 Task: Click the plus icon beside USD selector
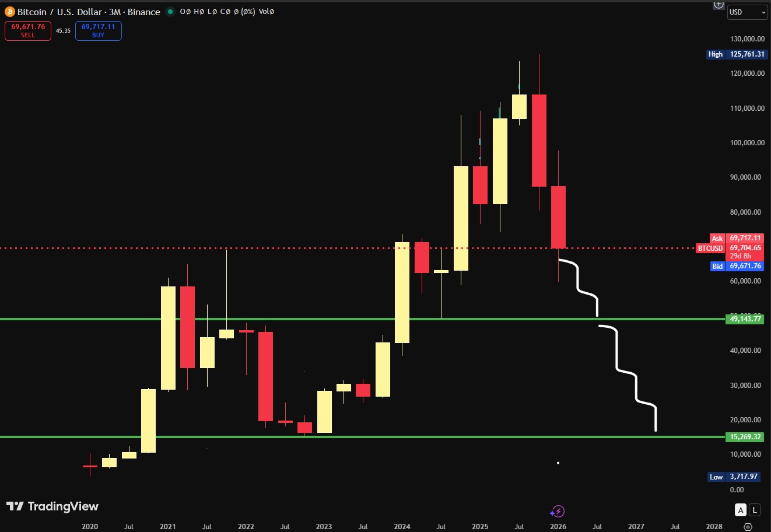(x=719, y=5)
